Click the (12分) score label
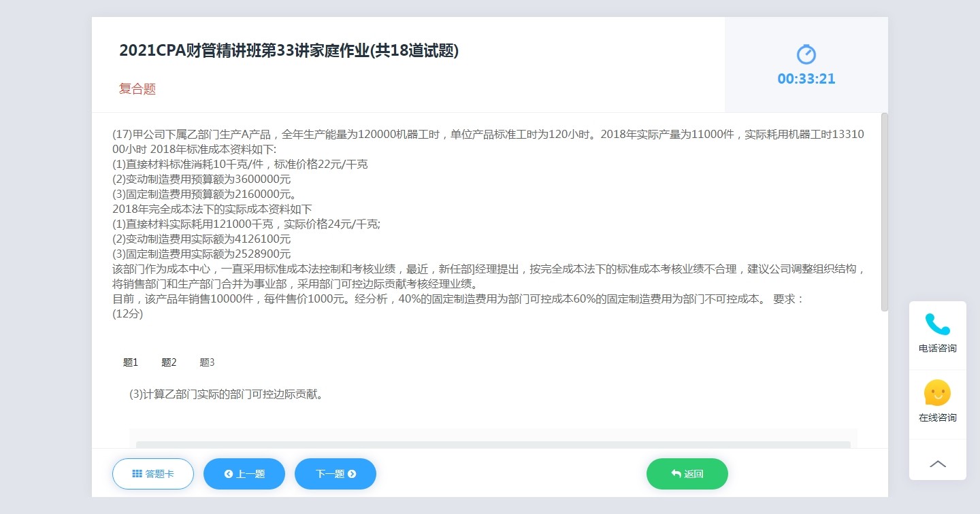This screenshot has width=980, height=514. 128,314
